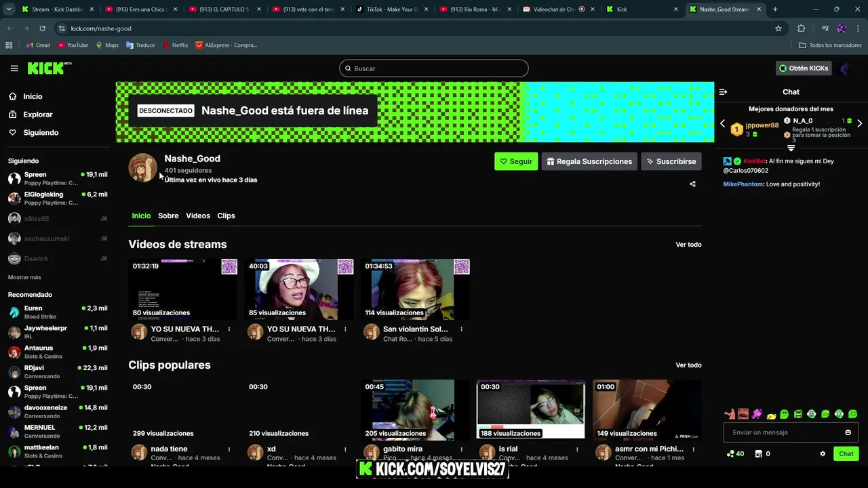Screen dimensions: 868x488
Task: Open options for nada tiene clip
Action: (x=229, y=449)
